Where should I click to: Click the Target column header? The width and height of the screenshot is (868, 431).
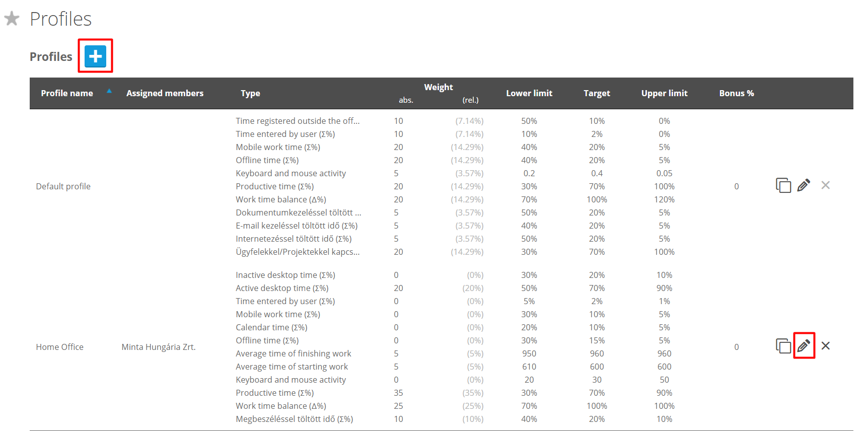point(597,93)
